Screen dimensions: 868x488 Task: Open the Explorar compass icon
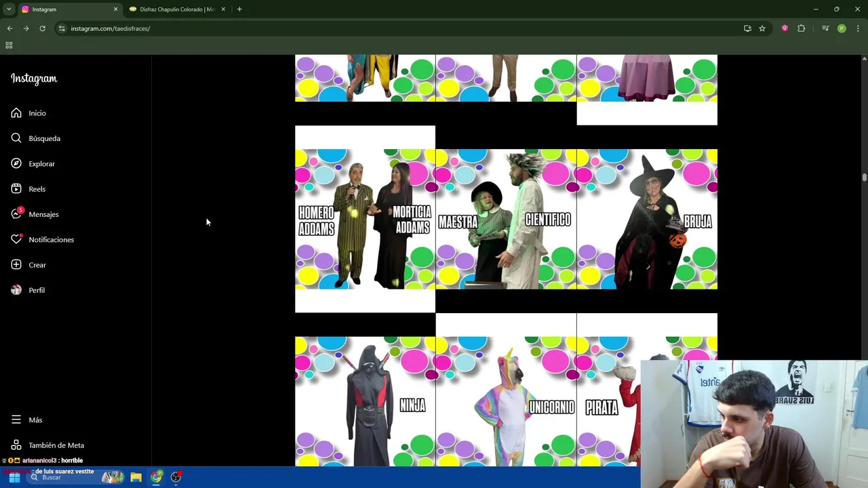(16, 163)
